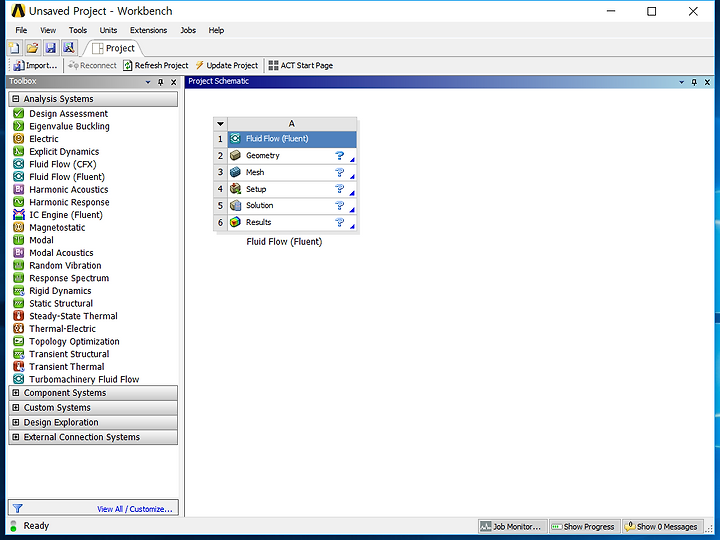Click the column A header of the system
720x540 pixels.
point(292,124)
